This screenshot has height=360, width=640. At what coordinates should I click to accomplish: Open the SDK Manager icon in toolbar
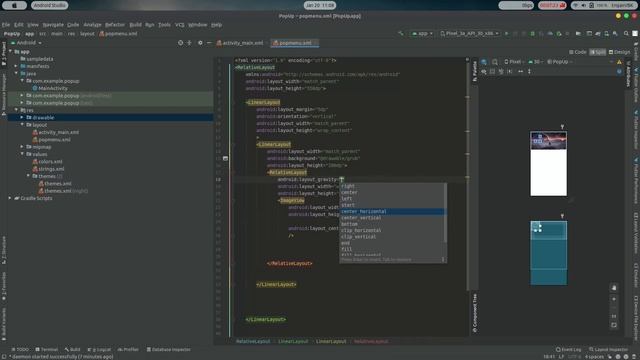click(x=616, y=33)
